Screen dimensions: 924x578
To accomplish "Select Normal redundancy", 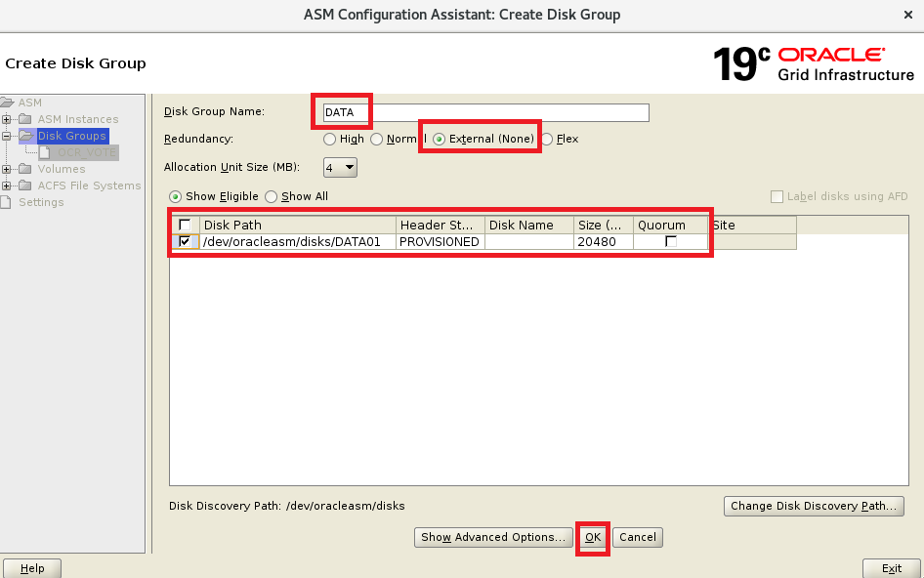I will point(377,139).
